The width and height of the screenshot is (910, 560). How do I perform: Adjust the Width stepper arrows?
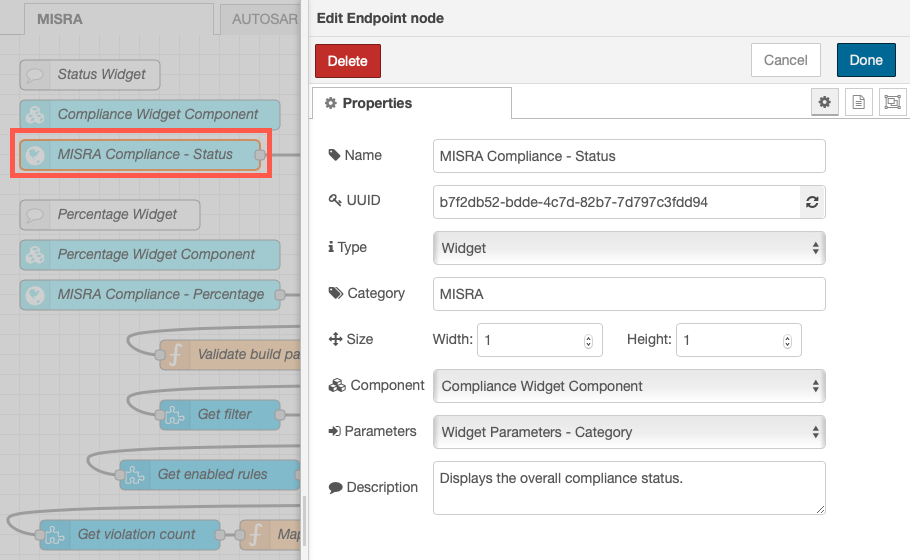tap(588, 341)
